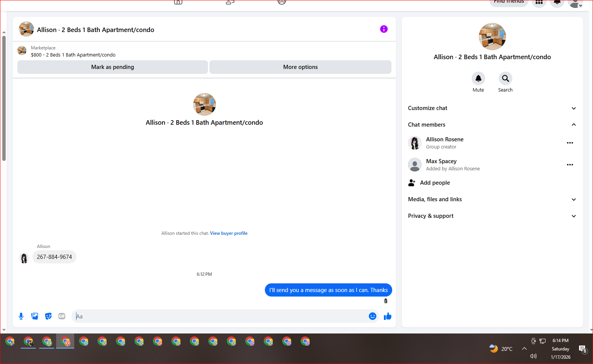Open options for Allison Rosene member

pyautogui.click(x=570, y=143)
